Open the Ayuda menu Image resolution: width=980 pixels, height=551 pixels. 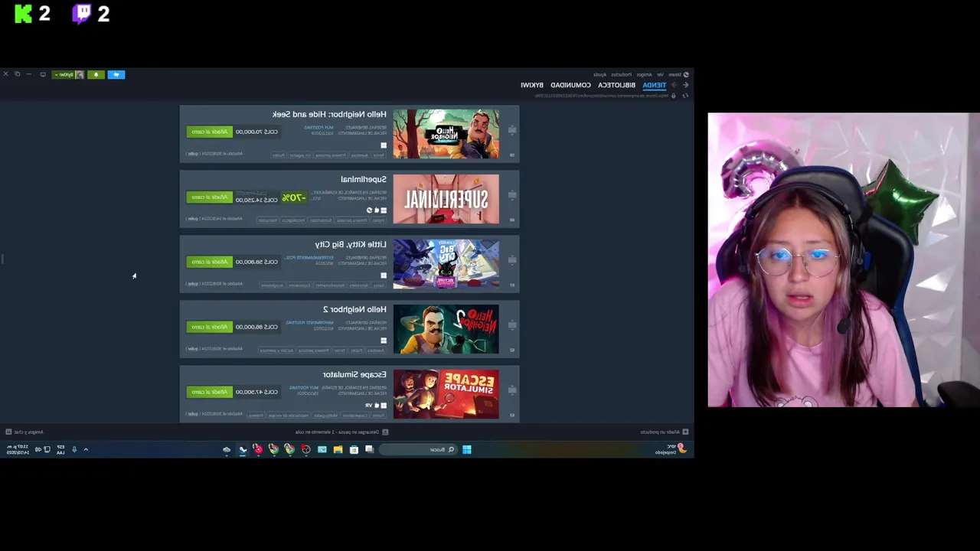pyautogui.click(x=600, y=74)
